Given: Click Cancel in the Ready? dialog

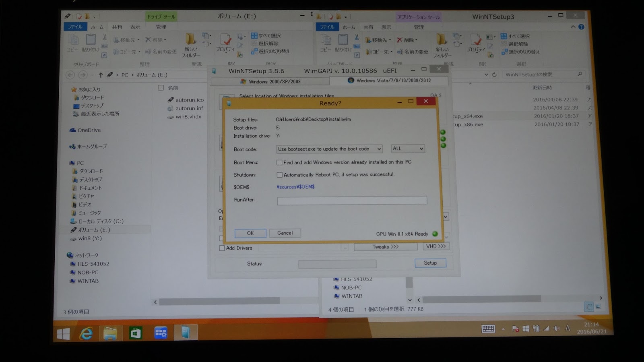Looking at the screenshot, I should click(x=285, y=233).
